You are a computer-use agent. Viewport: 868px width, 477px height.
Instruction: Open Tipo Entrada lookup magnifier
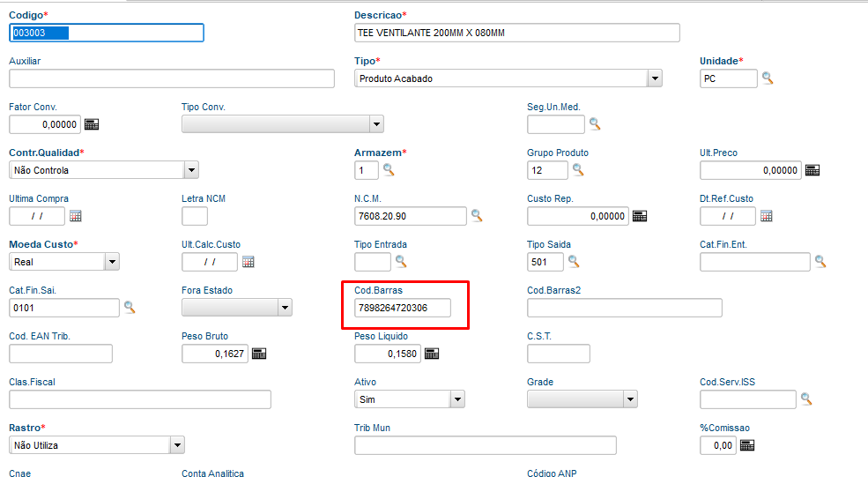pyautogui.click(x=401, y=262)
